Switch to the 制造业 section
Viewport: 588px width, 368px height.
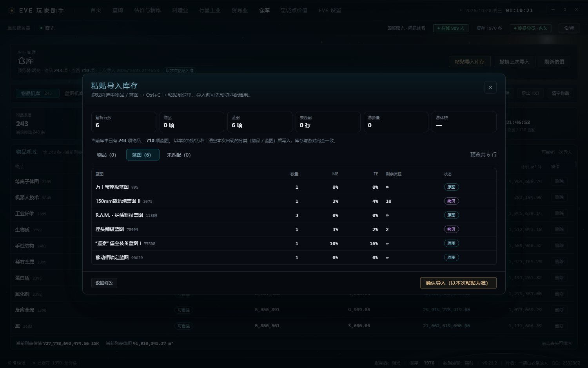tap(180, 11)
